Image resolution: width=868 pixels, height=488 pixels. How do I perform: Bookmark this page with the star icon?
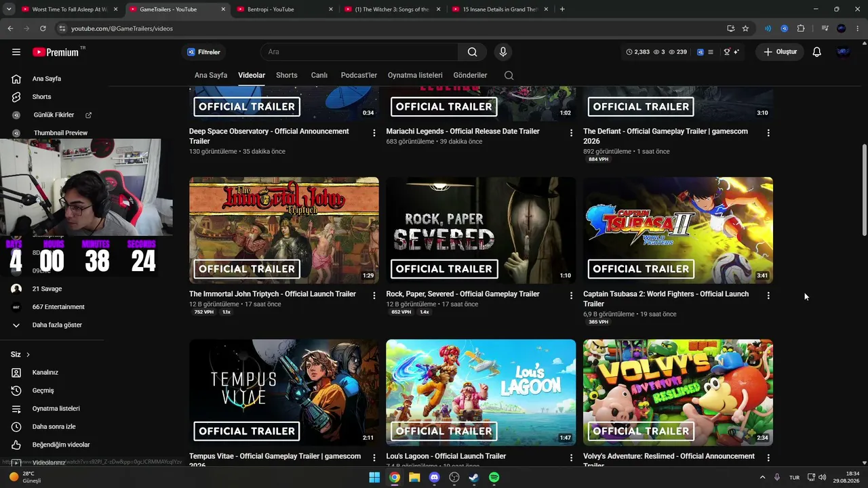click(x=745, y=28)
